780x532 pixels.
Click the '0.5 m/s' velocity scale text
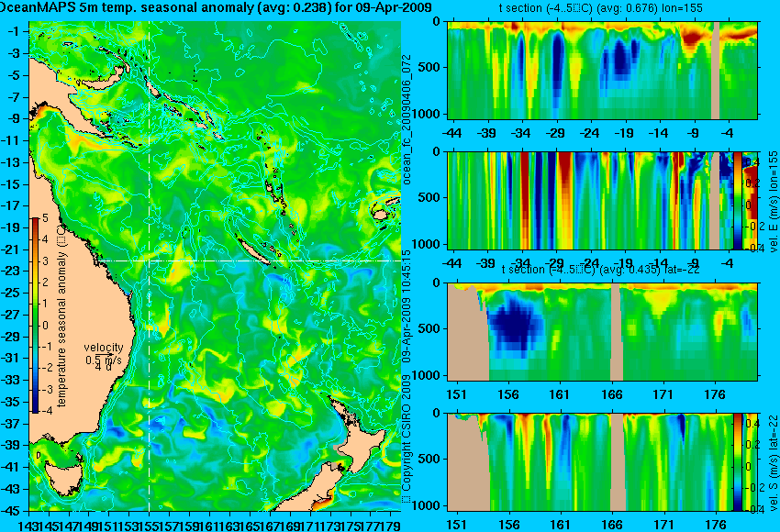tap(104, 359)
